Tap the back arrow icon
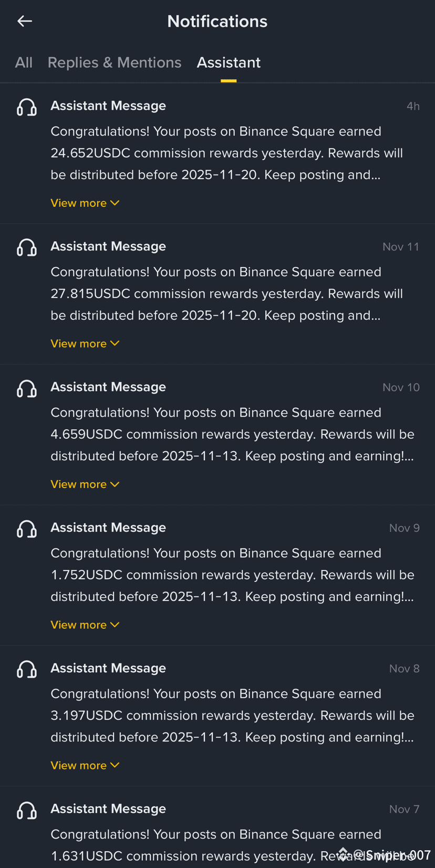Viewport: 435px width, 868px height. coord(25,21)
